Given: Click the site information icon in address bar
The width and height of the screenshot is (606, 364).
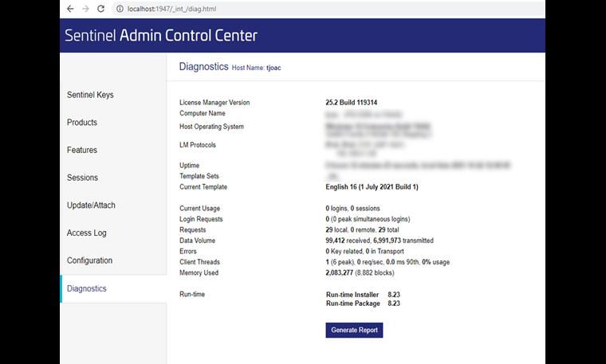Looking at the screenshot, I should click(x=120, y=9).
